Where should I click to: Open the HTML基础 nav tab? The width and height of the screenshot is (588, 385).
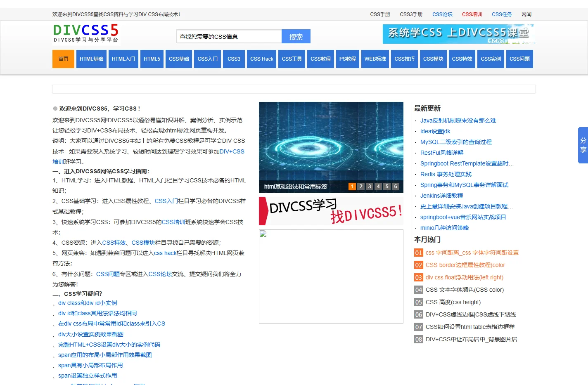(x=92, y=59)
